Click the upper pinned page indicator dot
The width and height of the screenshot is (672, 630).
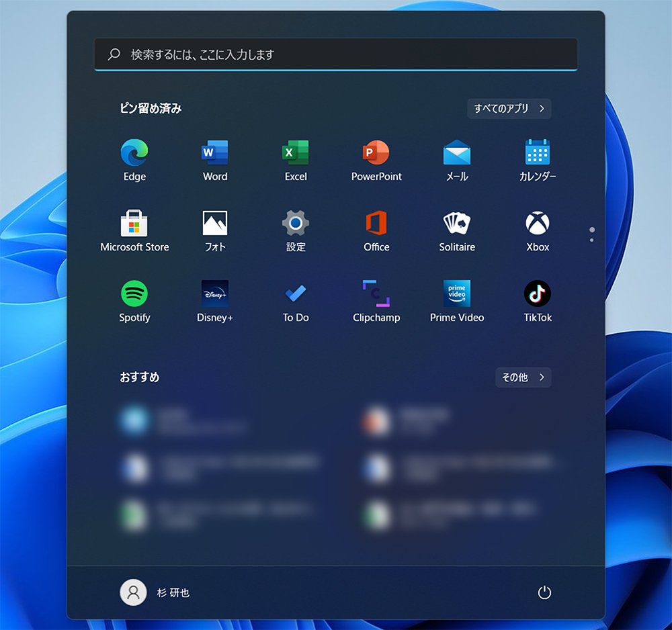[592, 230]
